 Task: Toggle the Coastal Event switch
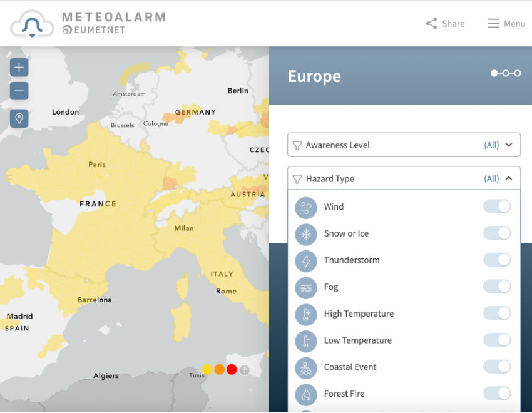[497, 367]
